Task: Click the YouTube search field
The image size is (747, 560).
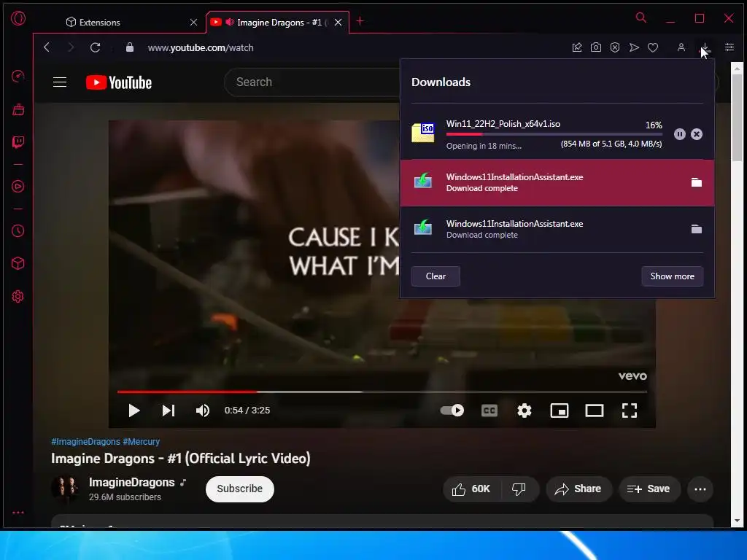Action: (312, 82)
